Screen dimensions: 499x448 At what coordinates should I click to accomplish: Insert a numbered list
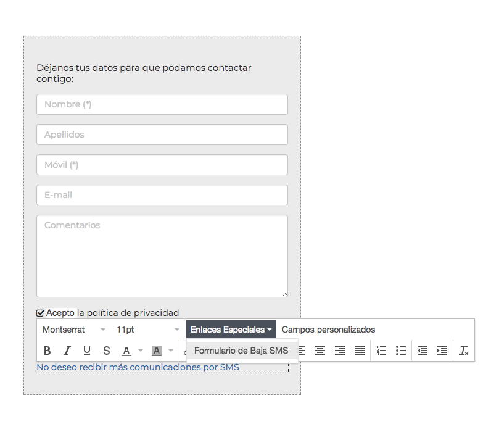pyautogui.click(x=381, y=351)
